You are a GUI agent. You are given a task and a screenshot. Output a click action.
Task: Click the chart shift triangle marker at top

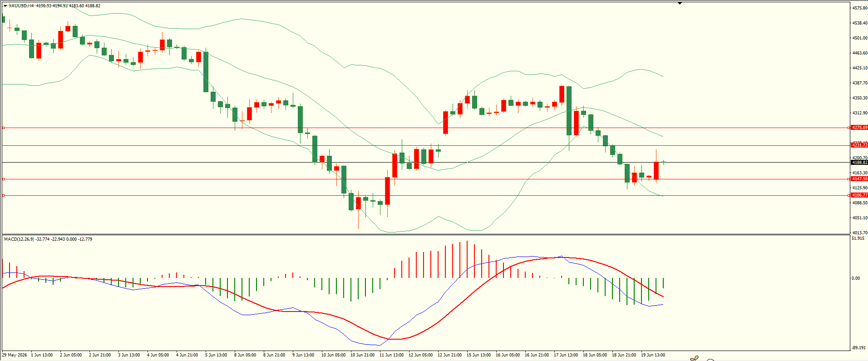pyautogui.click(x=680, y=3)
